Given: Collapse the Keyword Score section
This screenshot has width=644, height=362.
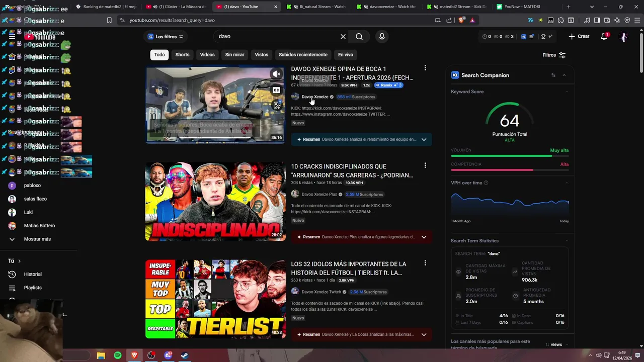Looking at the screenshot, I should tap(567, 92).
